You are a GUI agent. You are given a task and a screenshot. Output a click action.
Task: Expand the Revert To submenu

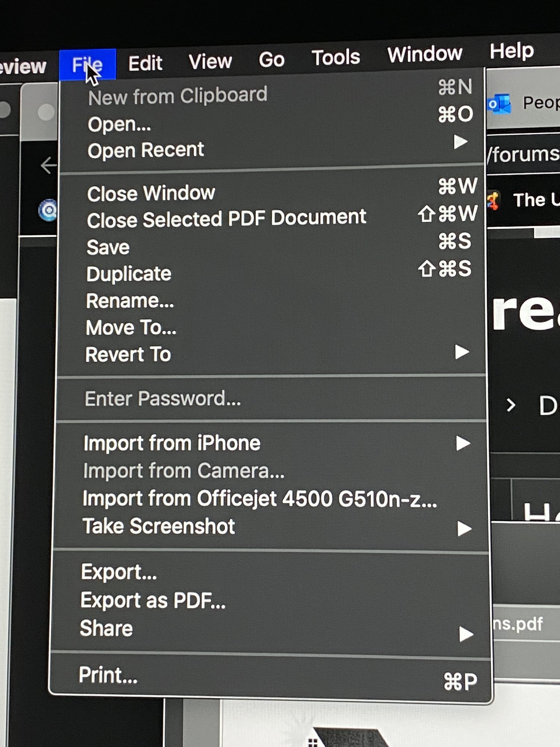[271, 354]
